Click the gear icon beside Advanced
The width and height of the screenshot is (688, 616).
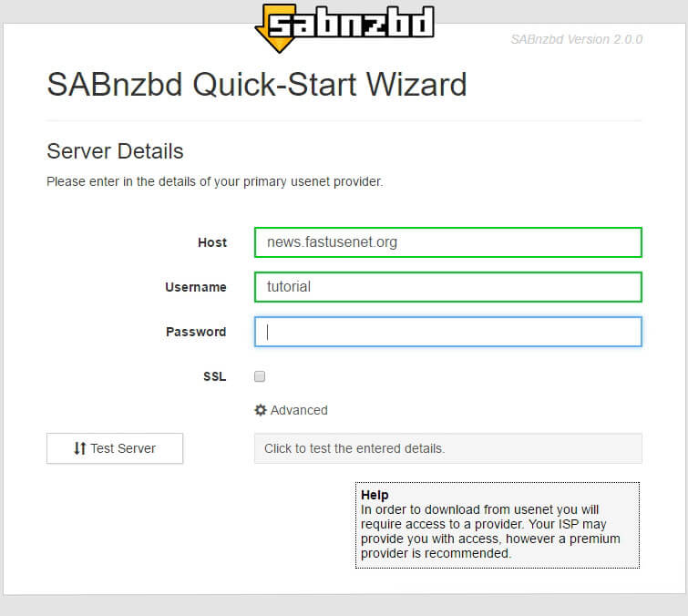(x=261, y=410)
